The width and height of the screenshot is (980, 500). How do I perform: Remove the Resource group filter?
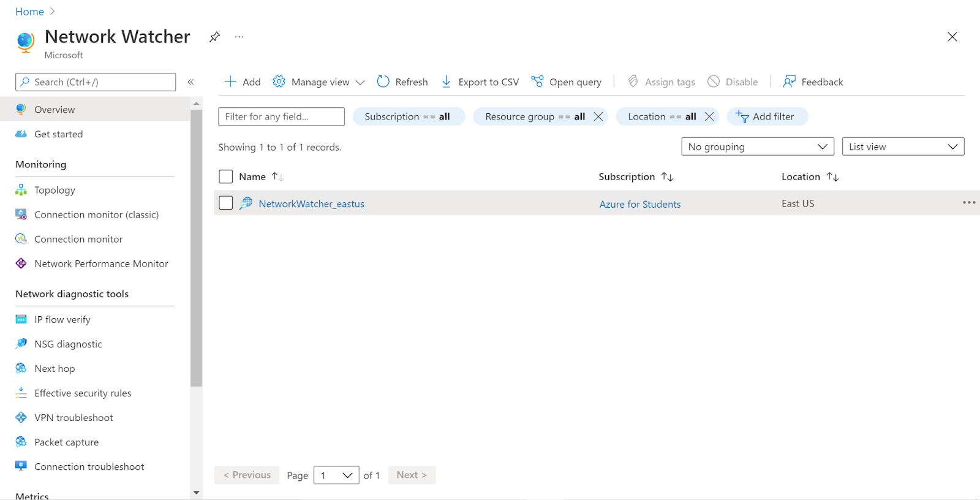(598, 116)
